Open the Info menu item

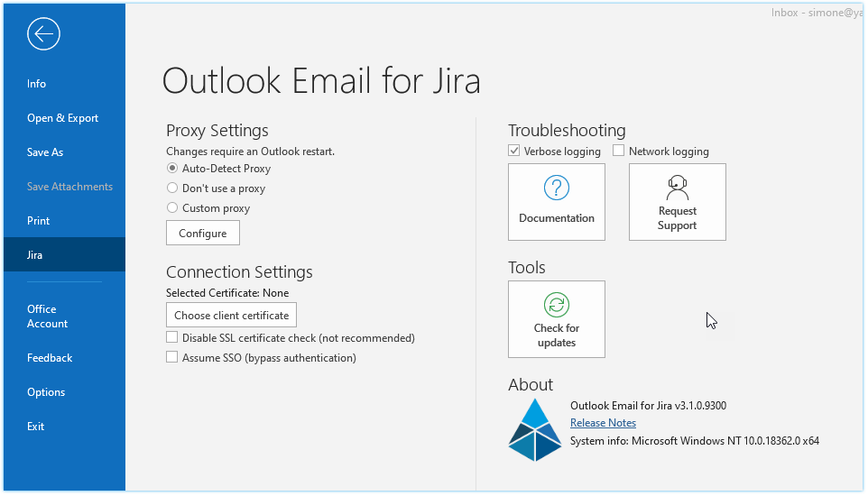click(x=37, y=84)
